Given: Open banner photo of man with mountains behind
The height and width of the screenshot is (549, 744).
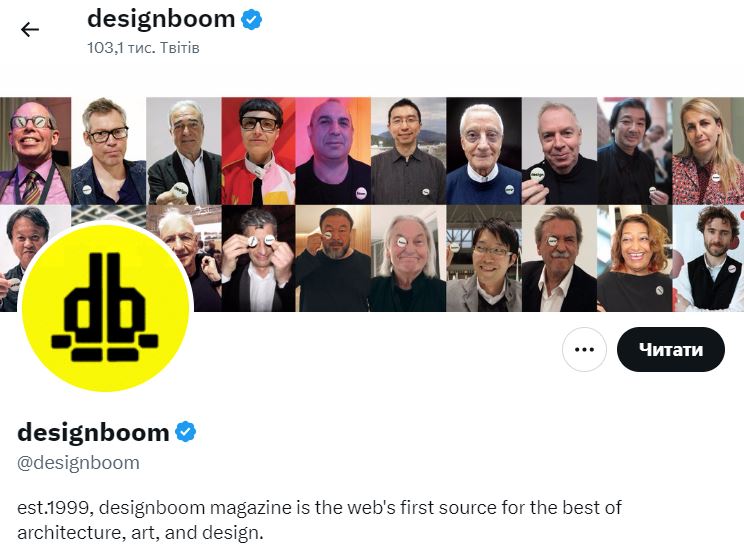Looking at the screenshot, I should (x=409, y=151).
